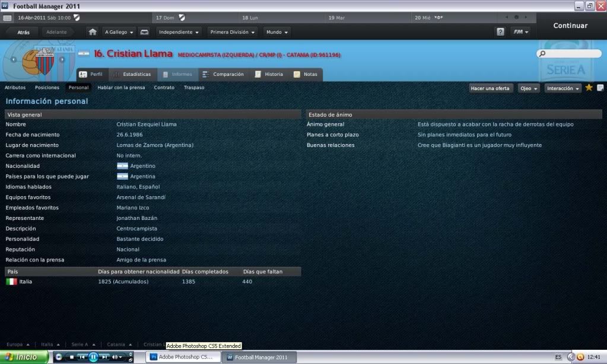
Task: Expand the Ojeo scouting dropdown
Action: 529,88
